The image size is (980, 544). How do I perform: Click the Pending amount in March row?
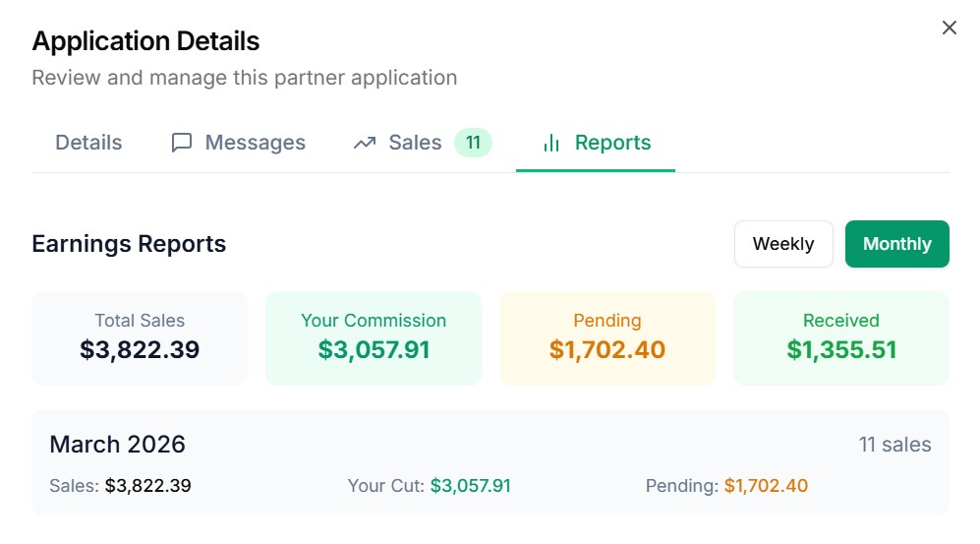766,485
